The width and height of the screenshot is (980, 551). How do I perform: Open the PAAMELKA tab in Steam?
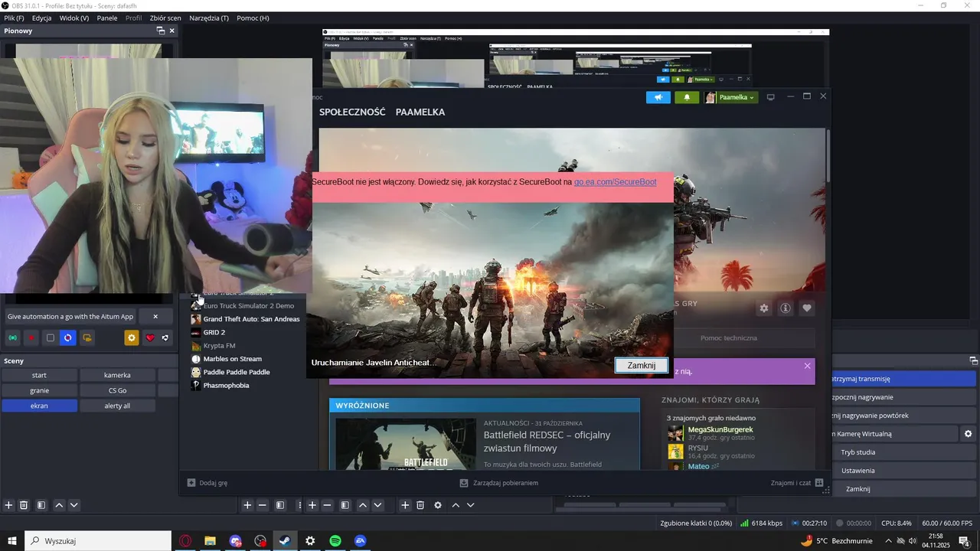pyautogui.click(x=420, y=112)
